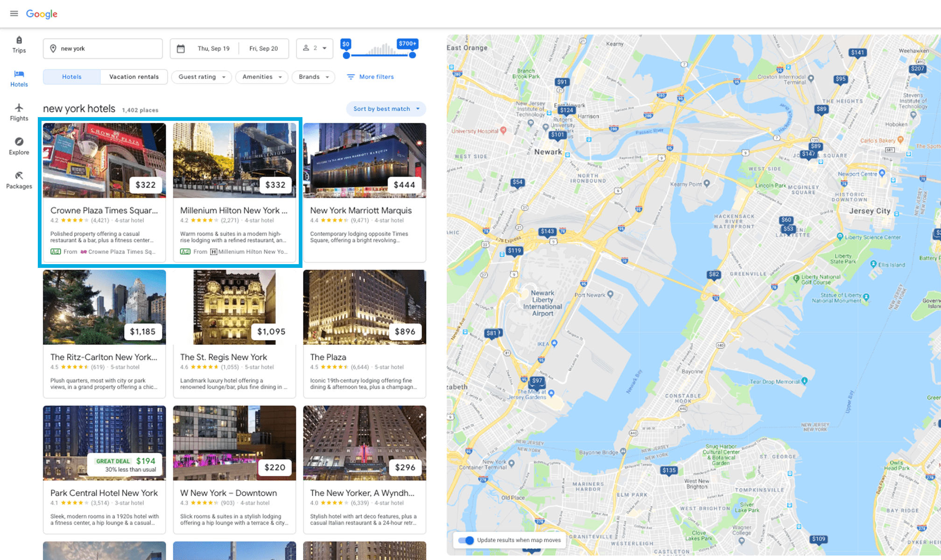Select the $54 map price marker

pyautogui.click(x=517, y=182)
